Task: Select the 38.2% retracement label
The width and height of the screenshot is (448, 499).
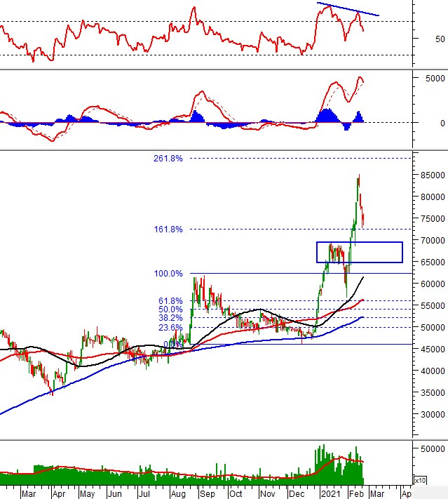Action: coord(170,318)
